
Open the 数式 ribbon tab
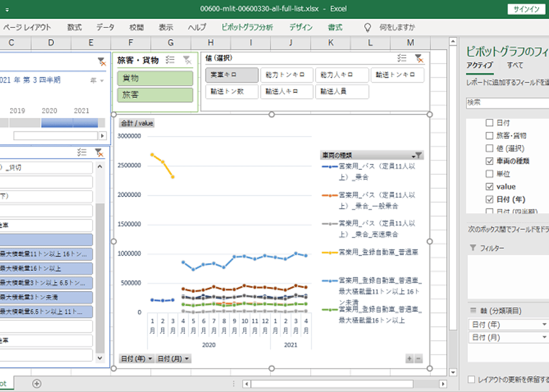tap(74, 27)
